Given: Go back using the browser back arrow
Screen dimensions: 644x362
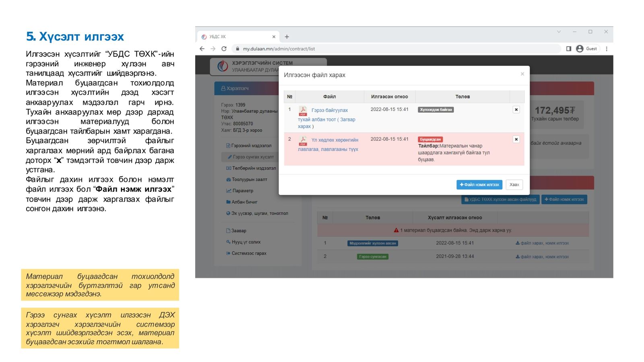Looking at the screenshot, I should click(x=202, y=49).
